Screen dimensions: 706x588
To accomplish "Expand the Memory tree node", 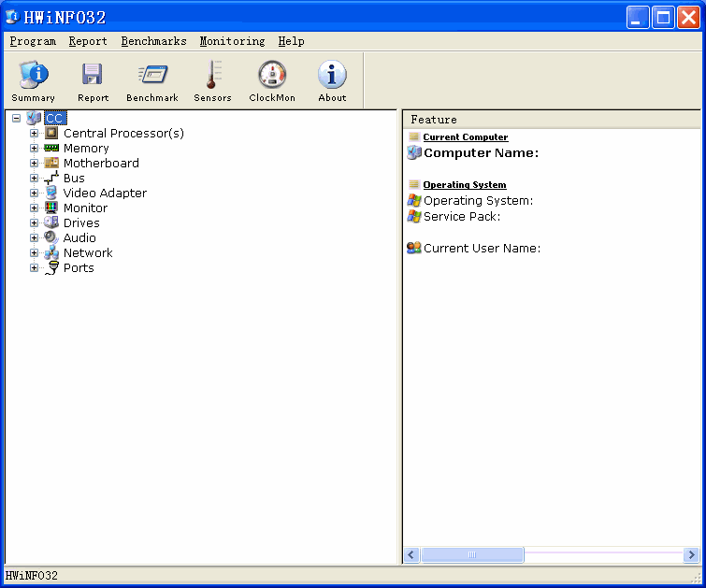I will click(x=35, y=149).
